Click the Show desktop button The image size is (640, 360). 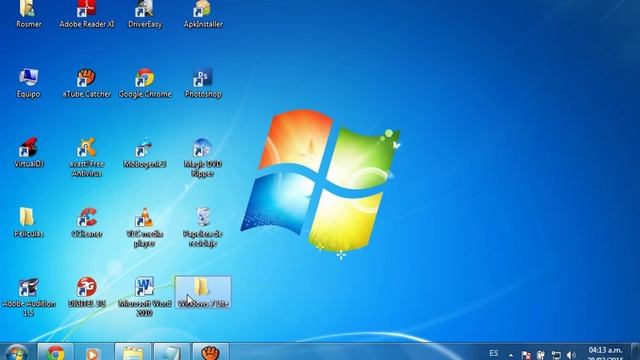[636, 352]
